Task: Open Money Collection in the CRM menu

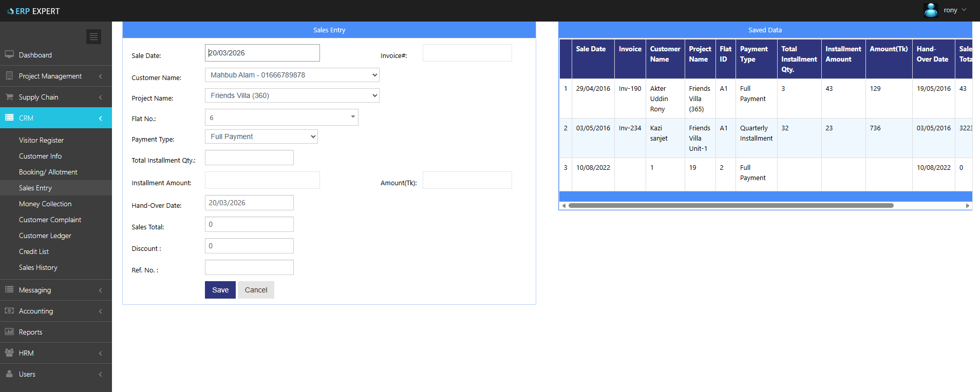Action: pos(45,204)
